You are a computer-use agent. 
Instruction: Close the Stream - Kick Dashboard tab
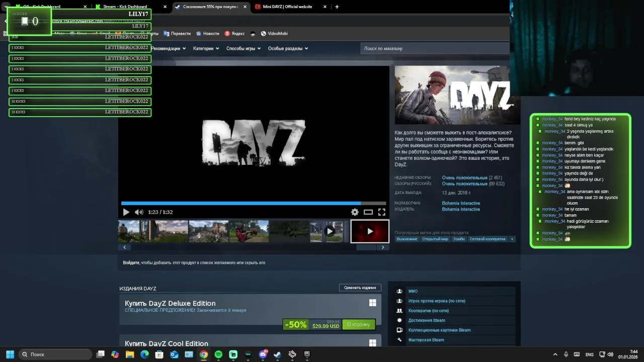[x=166, y=7]
